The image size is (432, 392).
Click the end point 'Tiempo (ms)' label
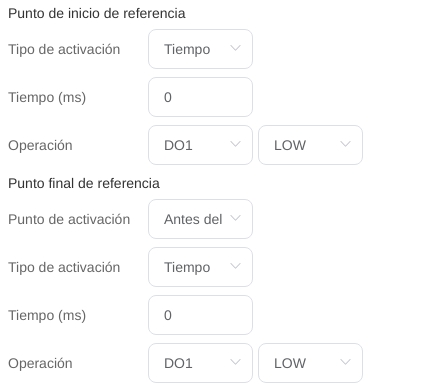pos(47,316)
